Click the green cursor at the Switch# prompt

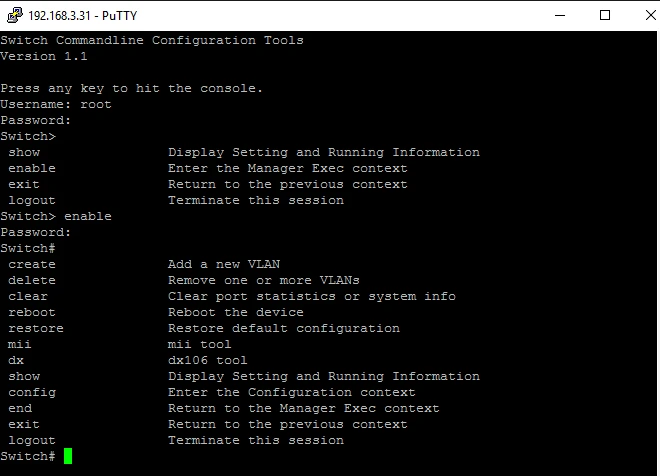coord(68,456)
